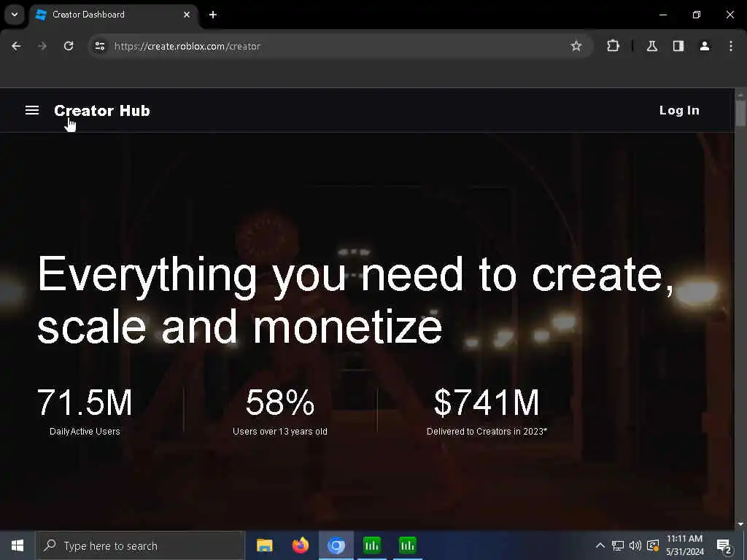
Task: Click the 58% statistic
Action: pyautogui.click(x=280, y=402)
